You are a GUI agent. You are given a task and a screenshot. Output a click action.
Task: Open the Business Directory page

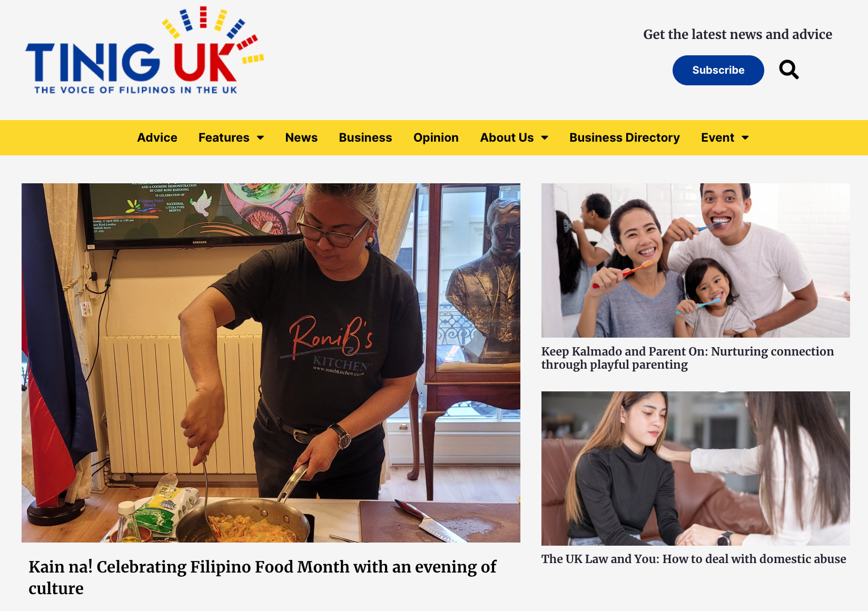[x=625, y=137]
